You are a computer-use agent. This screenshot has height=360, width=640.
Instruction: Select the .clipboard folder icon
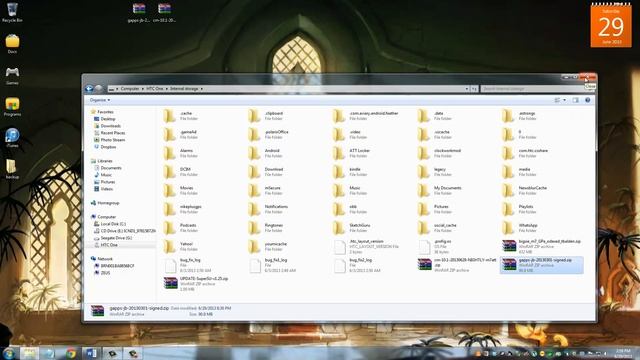[254, 116]
